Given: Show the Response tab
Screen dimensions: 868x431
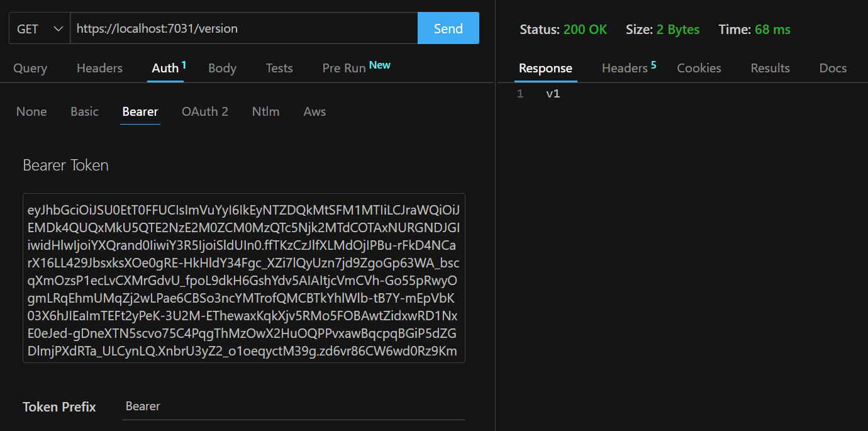Looking at the screenshot, I should point(545,68).
